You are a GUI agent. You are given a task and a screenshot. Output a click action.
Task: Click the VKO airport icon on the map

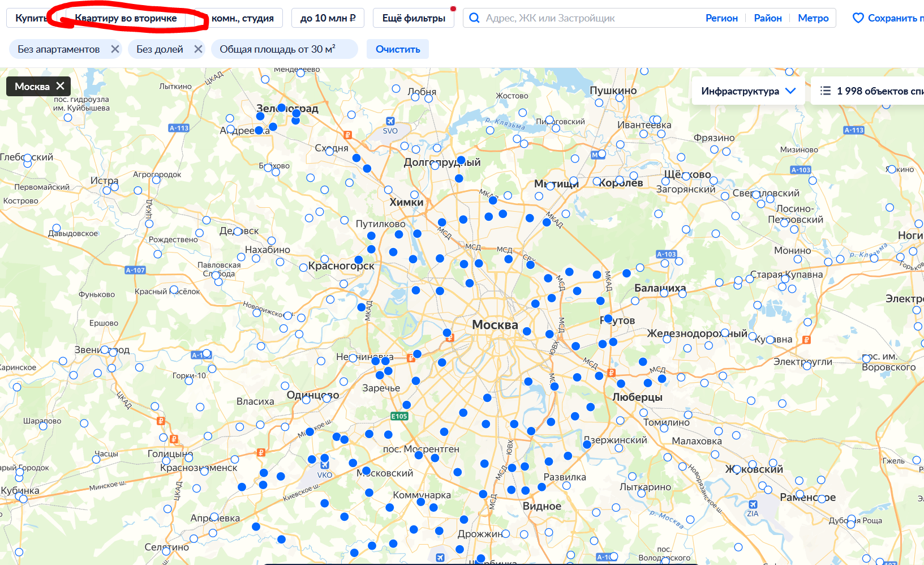point(325,465)
